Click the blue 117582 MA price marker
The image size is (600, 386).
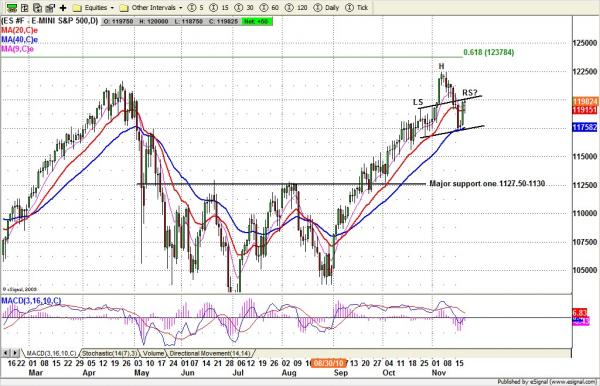[585, 127]
